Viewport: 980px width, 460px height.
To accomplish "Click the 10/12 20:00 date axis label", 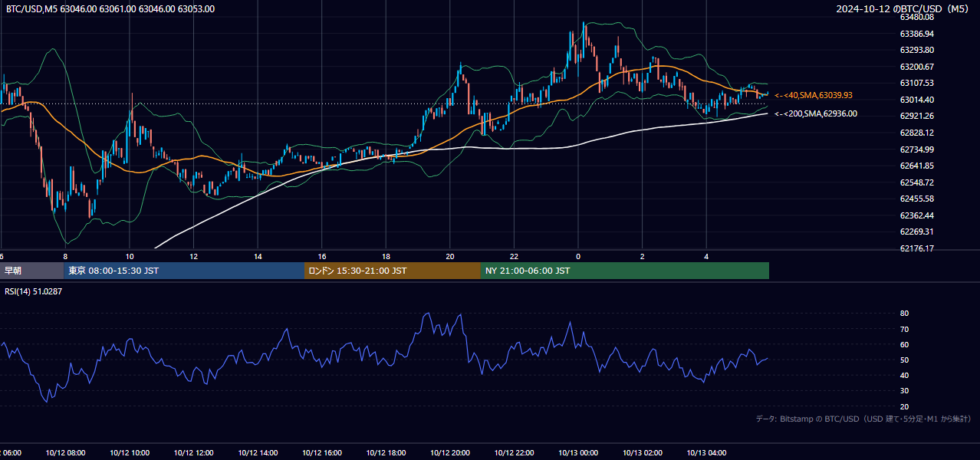I will point(450,453).
